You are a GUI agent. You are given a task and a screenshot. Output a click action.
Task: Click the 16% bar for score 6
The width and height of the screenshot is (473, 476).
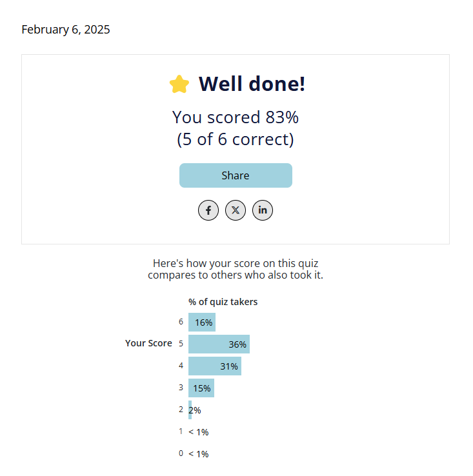pyautogui.click(x=202, y=322)
